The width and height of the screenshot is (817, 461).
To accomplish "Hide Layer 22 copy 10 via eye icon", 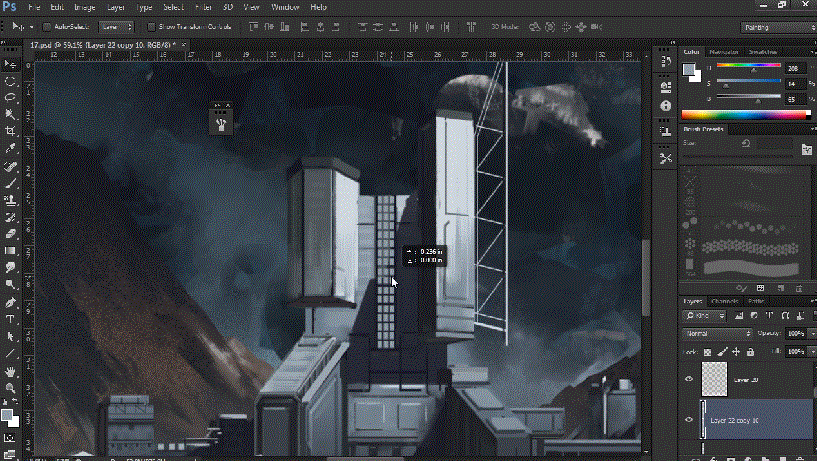I will (689, 419).
